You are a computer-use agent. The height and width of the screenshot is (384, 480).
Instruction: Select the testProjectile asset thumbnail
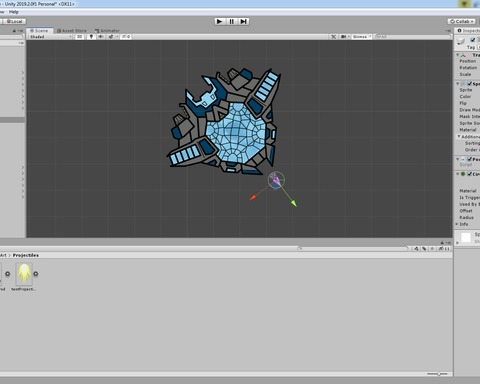coord(24,274)
